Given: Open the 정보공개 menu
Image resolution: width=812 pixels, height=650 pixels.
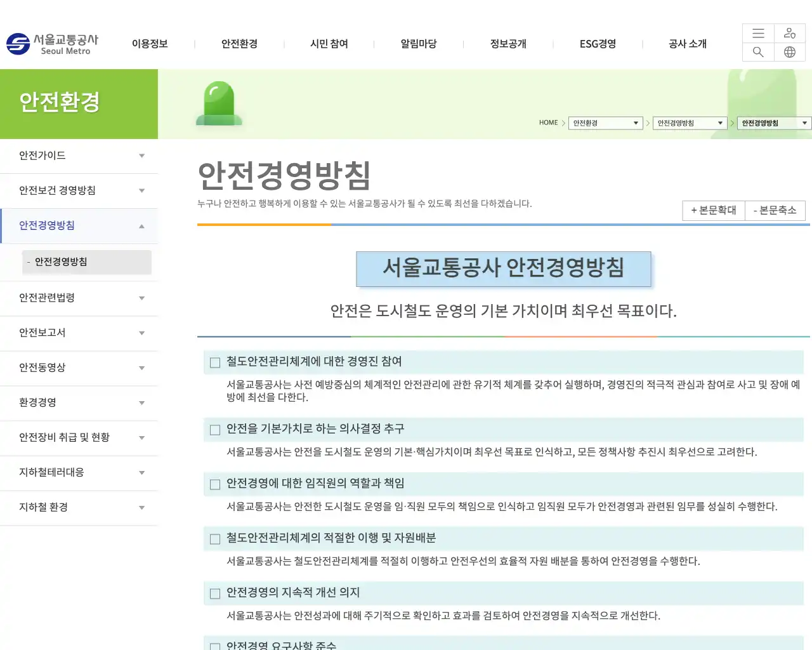Looking at the screenshot, I should (x=508, y=44).
